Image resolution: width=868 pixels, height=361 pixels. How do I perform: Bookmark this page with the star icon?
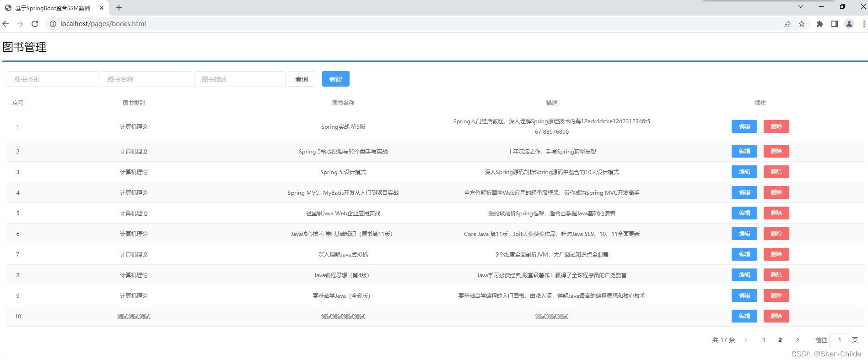tap(802, 24)
